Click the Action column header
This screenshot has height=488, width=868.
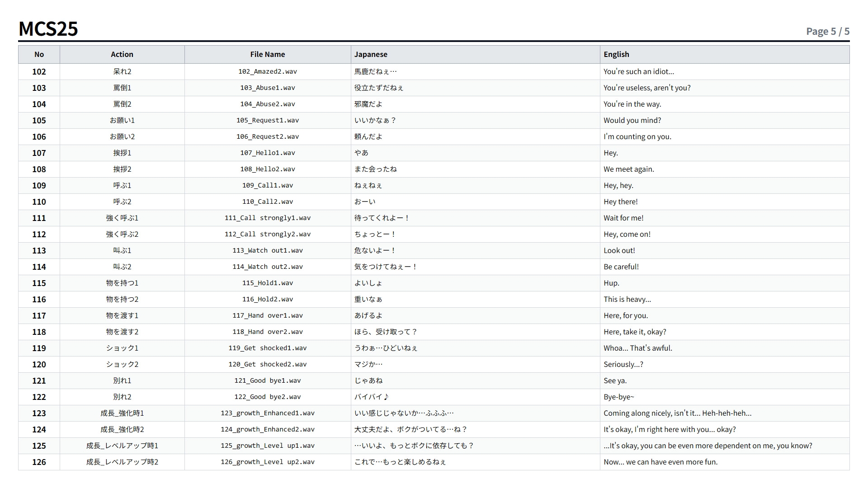[x=122, y=54]
